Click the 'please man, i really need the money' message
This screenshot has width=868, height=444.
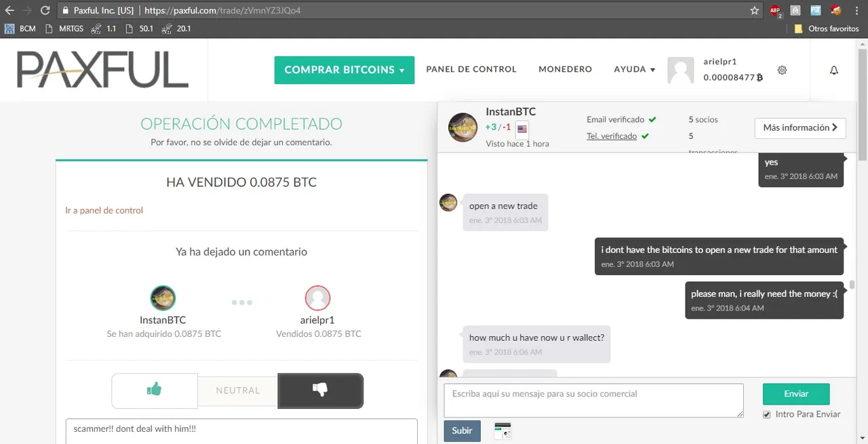764,300
